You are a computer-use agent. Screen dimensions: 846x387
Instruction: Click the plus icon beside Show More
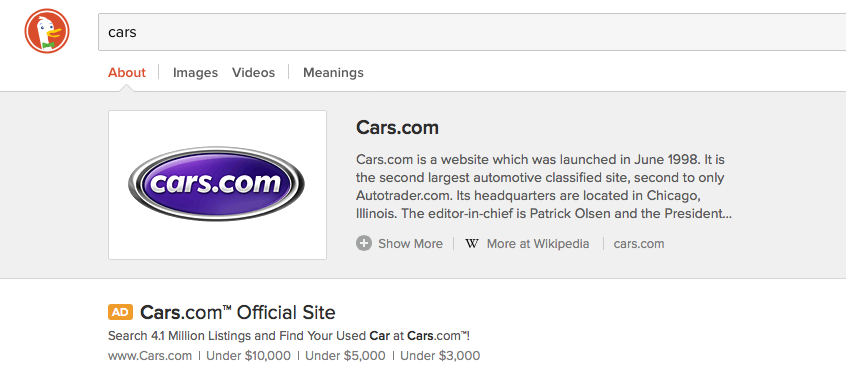(x=364, y=243)
